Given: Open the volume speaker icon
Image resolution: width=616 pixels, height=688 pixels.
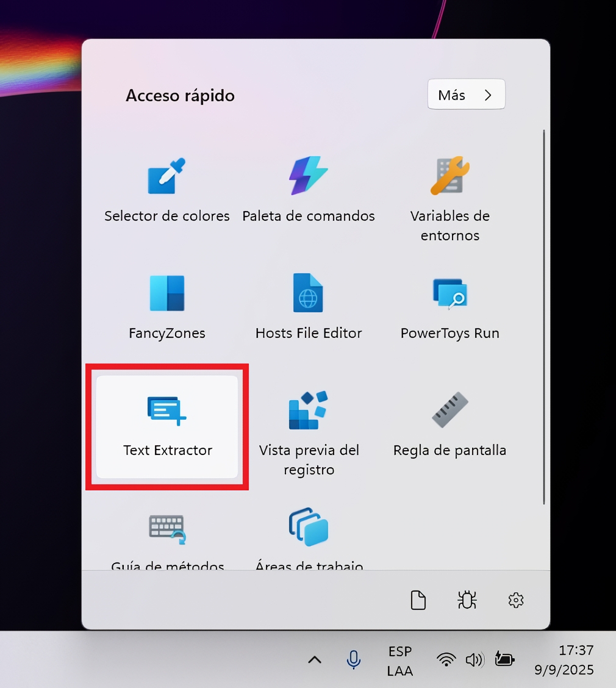Looking at the screenshot, I should [475, 659].
